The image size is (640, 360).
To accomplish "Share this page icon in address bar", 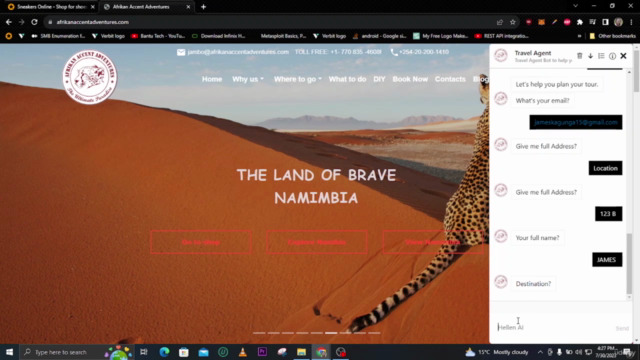I will point(500,22).
